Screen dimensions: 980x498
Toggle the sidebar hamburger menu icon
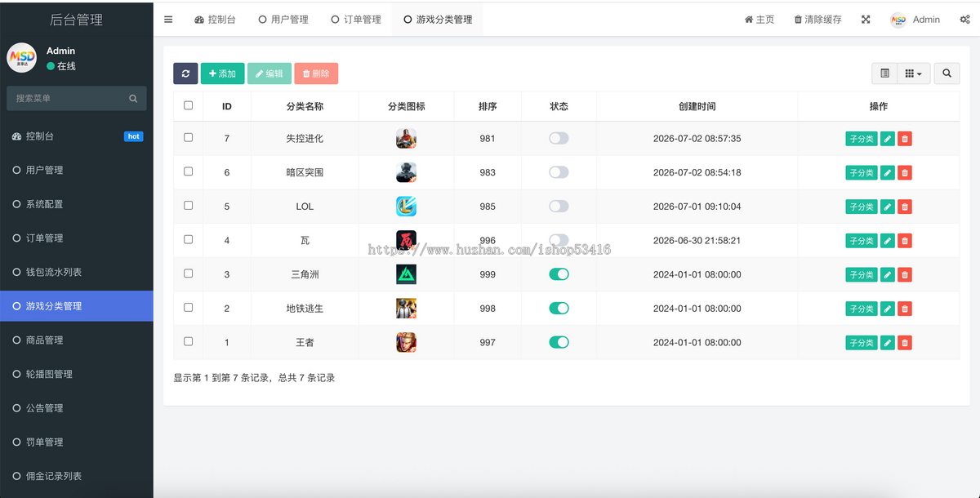point(168,20)
